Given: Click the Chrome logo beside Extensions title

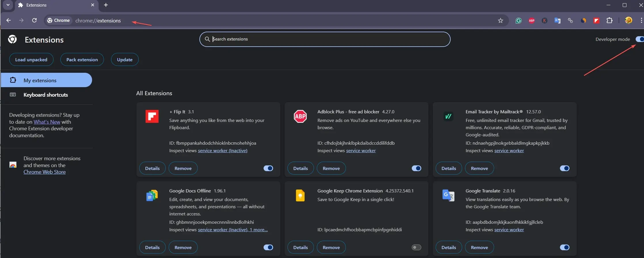Looking at the screenshot, I should (12, 39).
